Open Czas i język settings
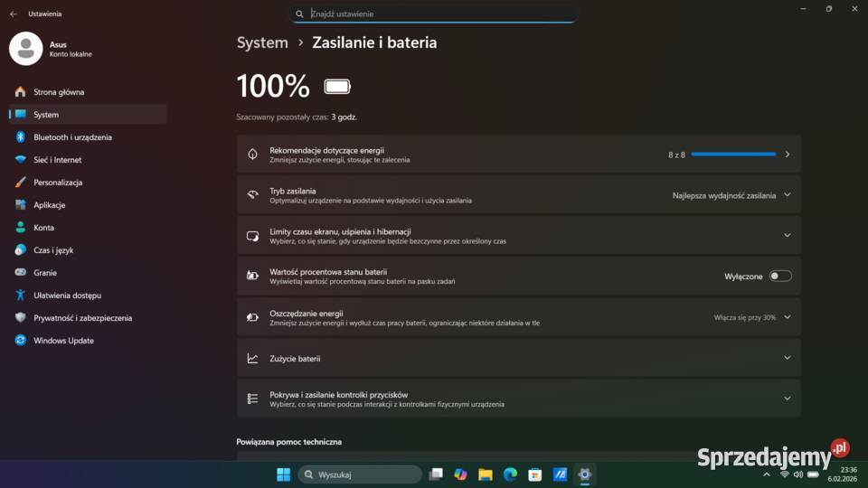Viewport: 868px width, 488px height. 88,250
